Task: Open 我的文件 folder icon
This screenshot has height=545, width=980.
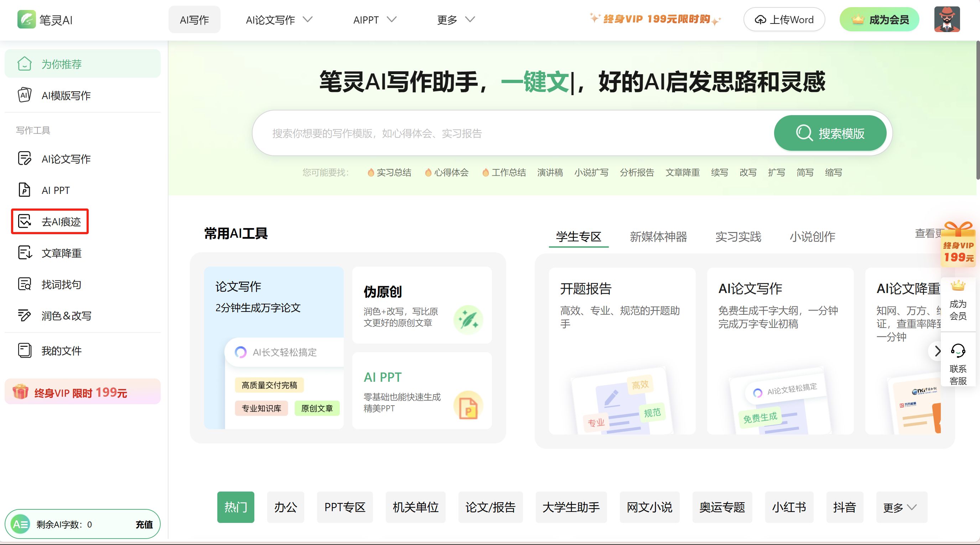Action: (x=24, y=350)
